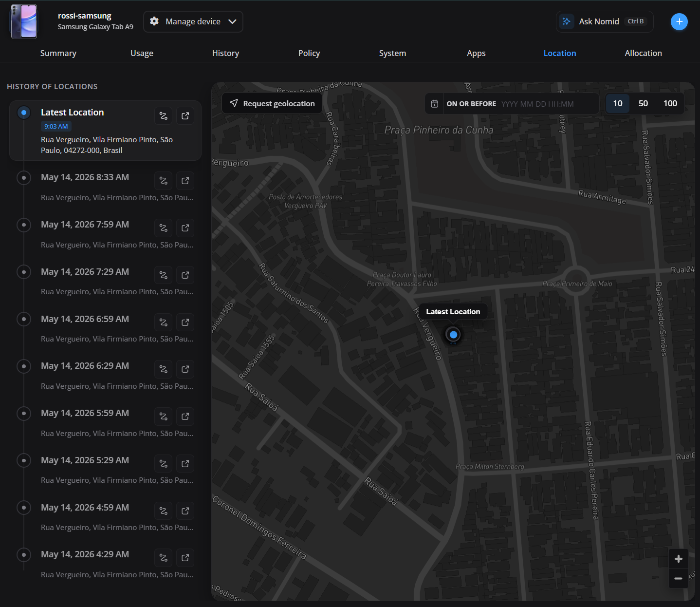
Task: Click the rossi-samsung device thumbnail
Action: (x=24, y=21)
